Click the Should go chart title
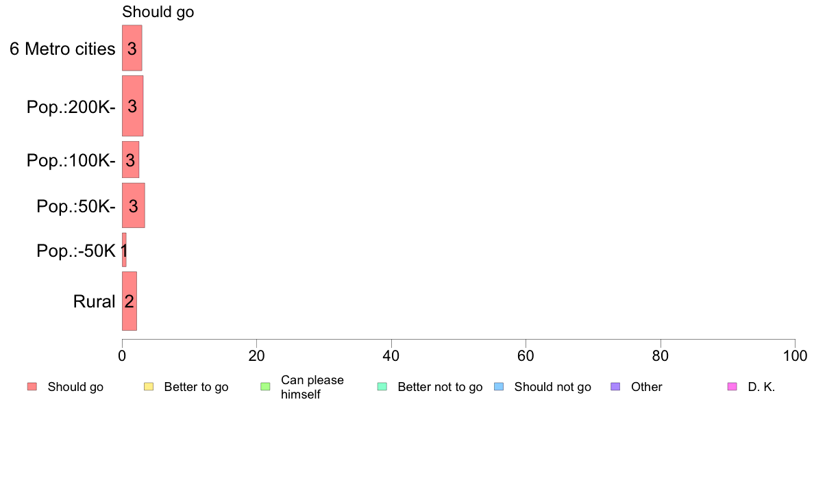 (158, 12)
